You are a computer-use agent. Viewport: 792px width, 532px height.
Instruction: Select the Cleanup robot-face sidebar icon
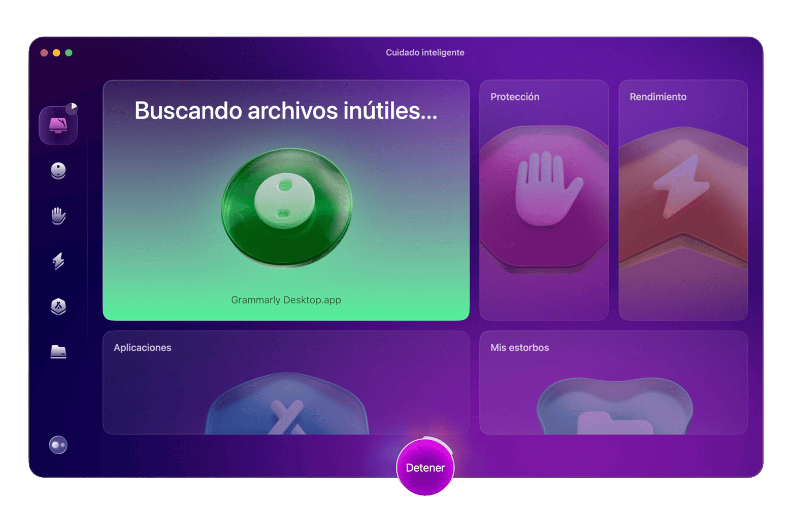[x=58, y=171]
